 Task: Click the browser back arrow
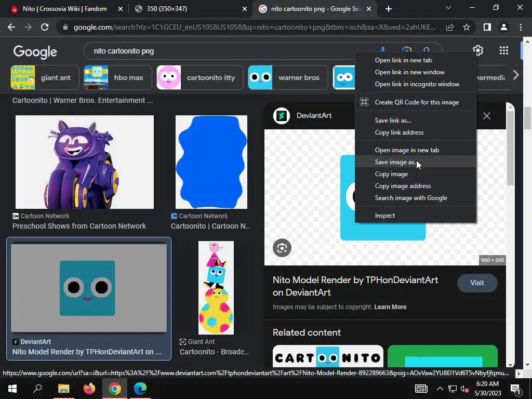tap(11, 27)
